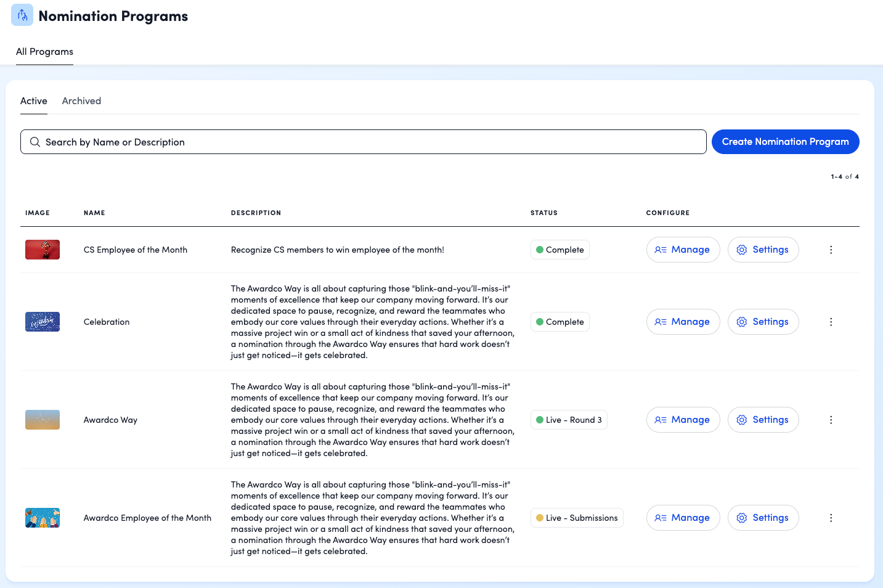Select the Awardco Employee of the Month name
Image resolution: width=883 pixels, height=588 pixels.
point(147,518)
